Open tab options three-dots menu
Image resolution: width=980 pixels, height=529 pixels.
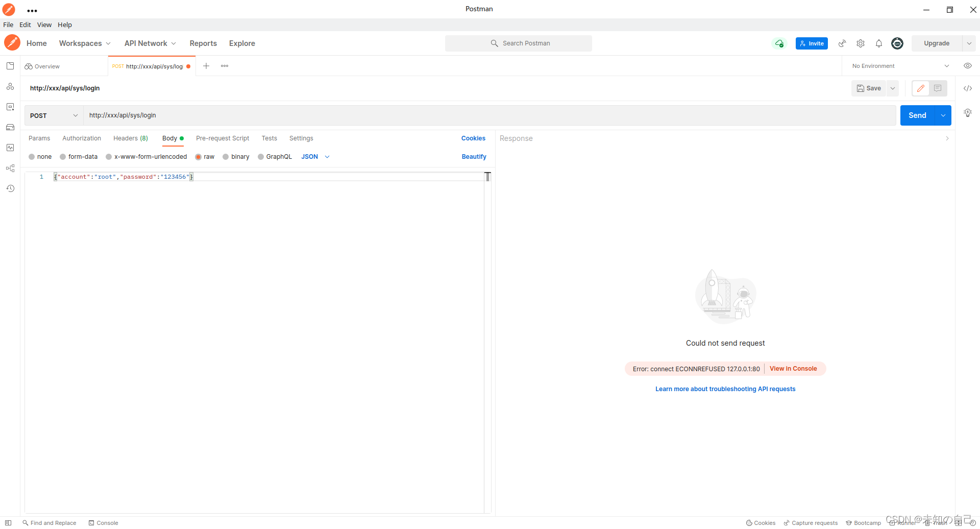point(225,66)
